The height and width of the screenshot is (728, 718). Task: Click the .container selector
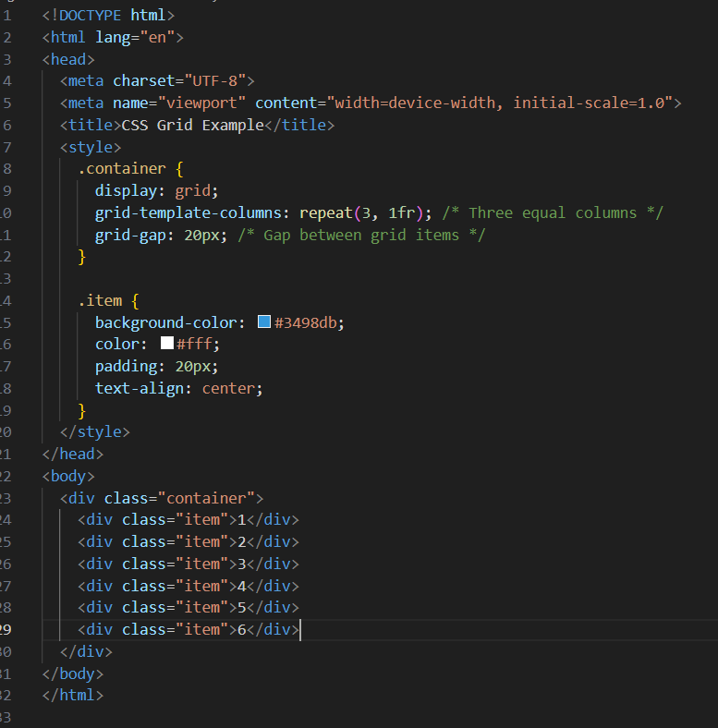coord(122,168)
